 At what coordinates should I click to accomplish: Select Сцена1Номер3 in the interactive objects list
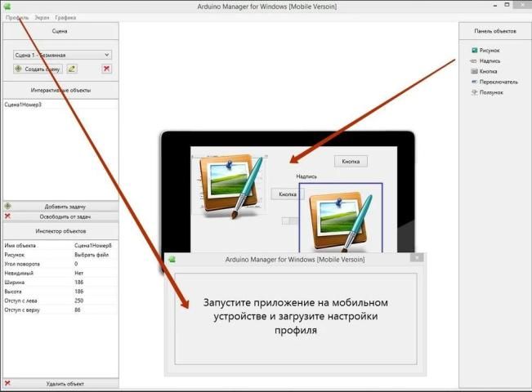(x=24, y=105)
